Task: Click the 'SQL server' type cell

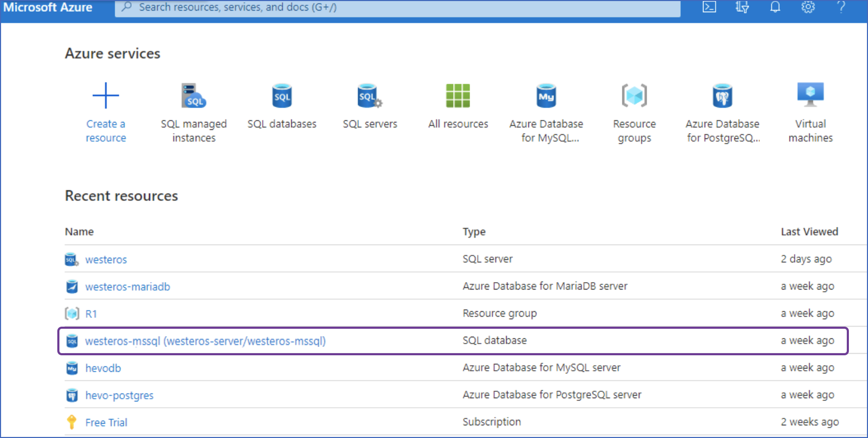Action: (488, 259)
